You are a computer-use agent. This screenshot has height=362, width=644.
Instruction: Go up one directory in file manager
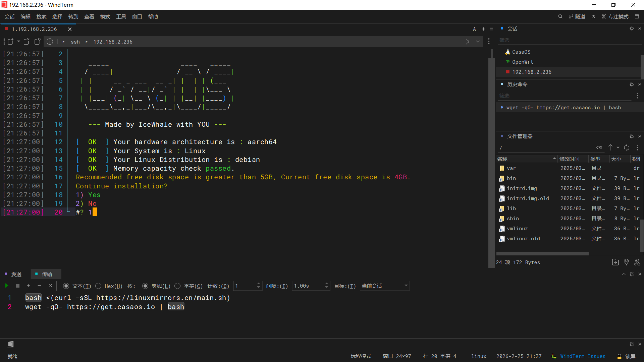coord(610,147)
